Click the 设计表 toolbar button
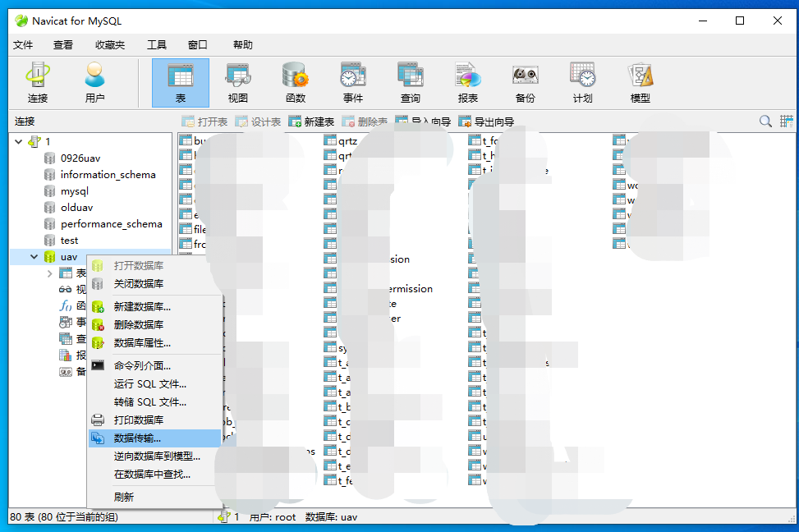The image size is (799, 532). [x=259, y=122]
